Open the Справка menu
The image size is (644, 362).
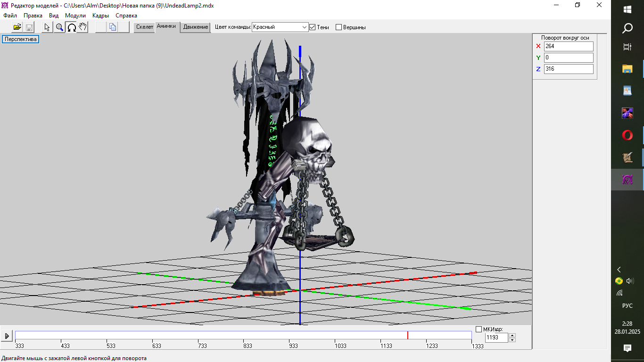[126, 16]
